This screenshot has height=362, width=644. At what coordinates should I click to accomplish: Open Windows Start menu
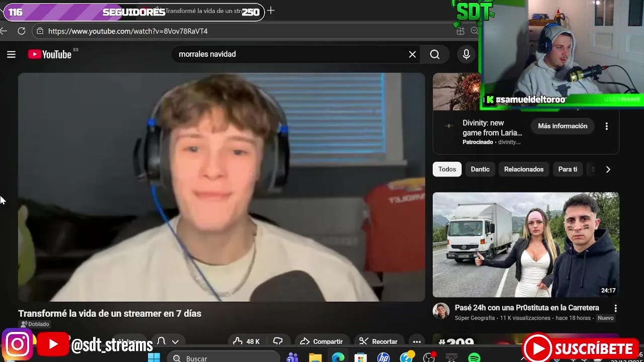click(154, 358)
